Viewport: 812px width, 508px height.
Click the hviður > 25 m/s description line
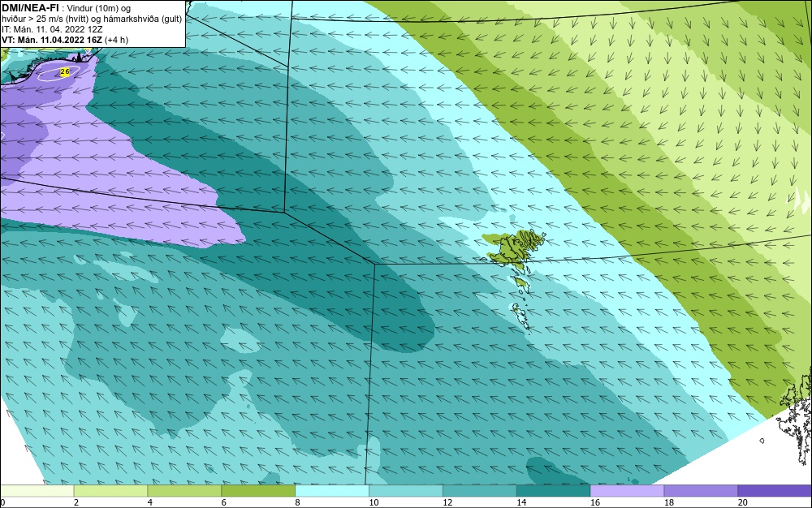click(x=92, y=19)
